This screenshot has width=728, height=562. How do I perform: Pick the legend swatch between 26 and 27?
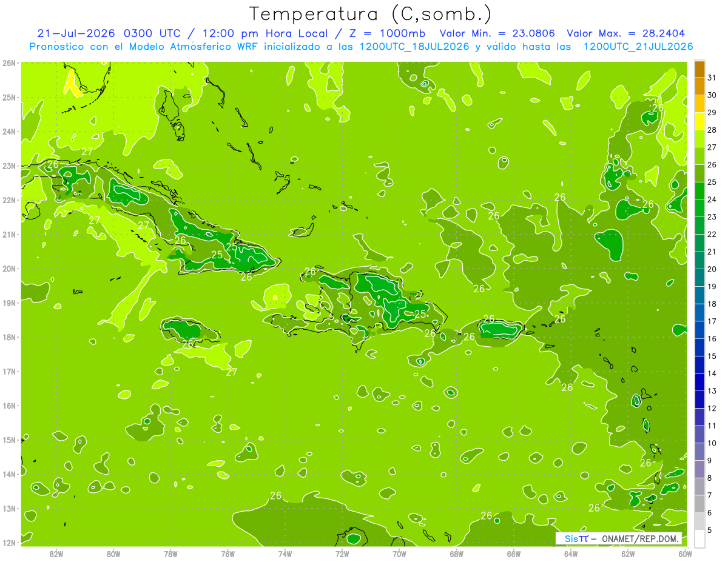pyautogui.click(x=699, y=156)
